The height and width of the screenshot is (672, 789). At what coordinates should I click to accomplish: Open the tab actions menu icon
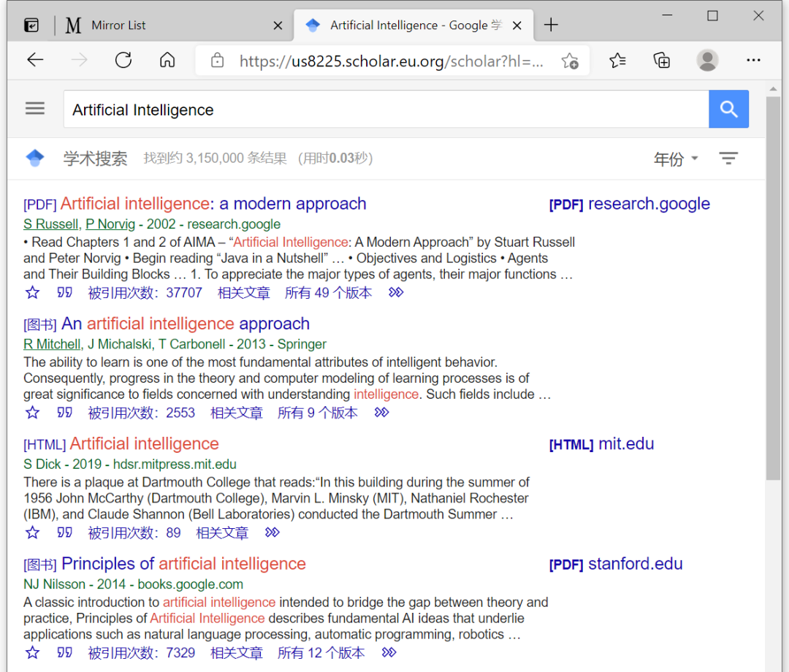(x=31, y=25)
